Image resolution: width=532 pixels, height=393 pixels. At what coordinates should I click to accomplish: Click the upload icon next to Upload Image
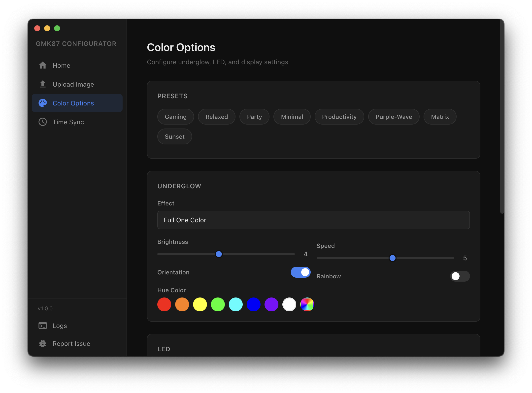(x=43, y=84)
